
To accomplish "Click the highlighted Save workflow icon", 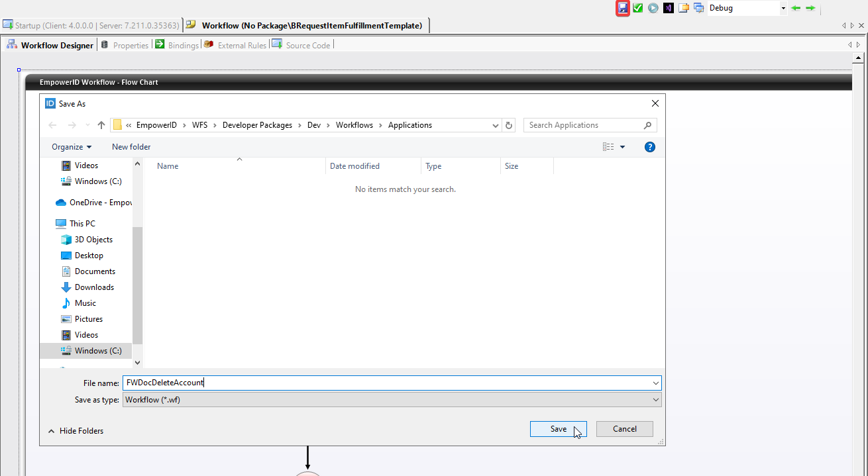I will tap(624, 8).
